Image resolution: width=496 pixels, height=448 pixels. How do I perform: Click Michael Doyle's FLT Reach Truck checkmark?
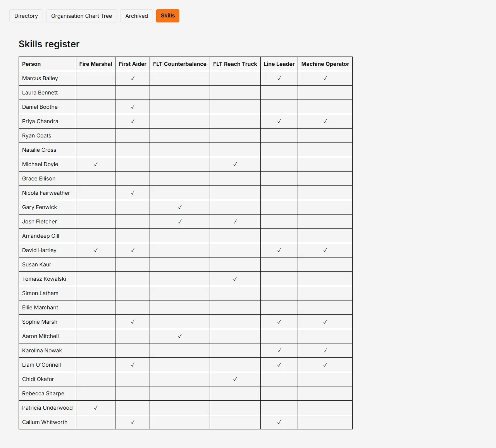coord(235,164)
